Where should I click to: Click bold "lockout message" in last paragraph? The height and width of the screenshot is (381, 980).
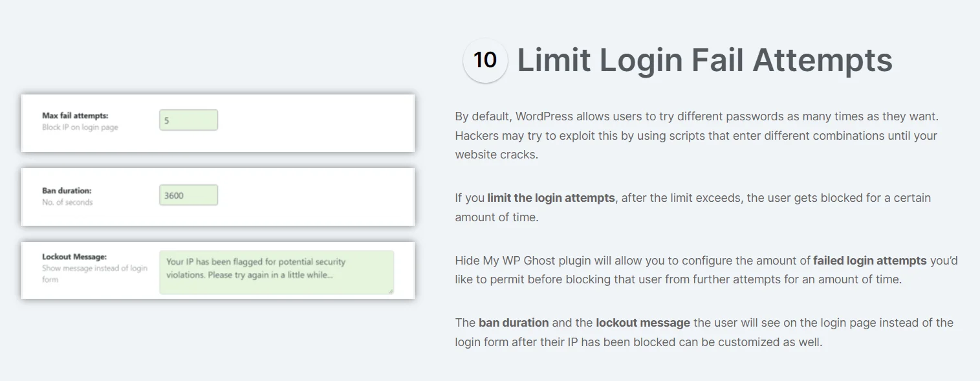tap(643, 323)
